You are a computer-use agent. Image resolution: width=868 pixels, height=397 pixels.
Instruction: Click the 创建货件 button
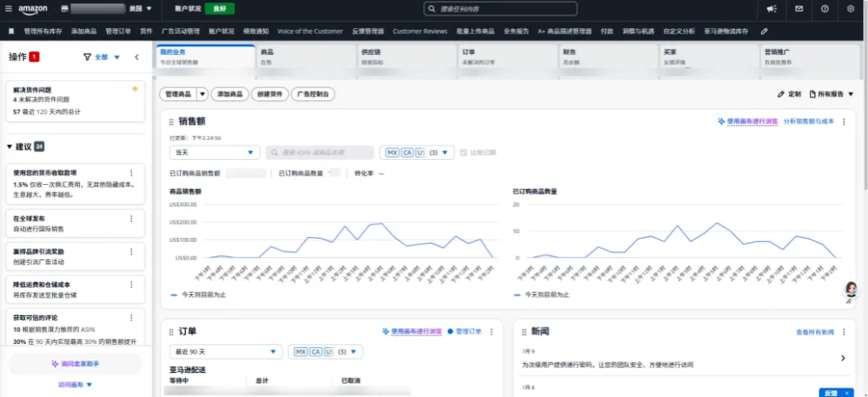270,94
